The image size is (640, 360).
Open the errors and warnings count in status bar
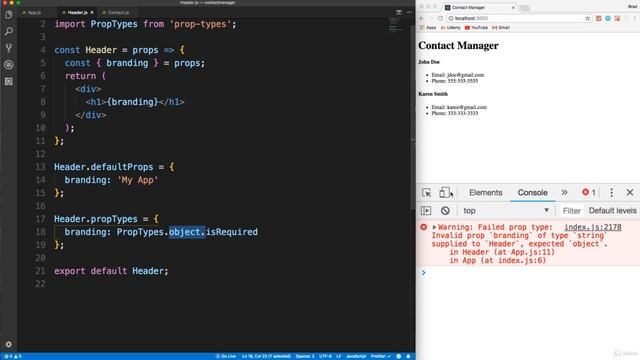13,356
